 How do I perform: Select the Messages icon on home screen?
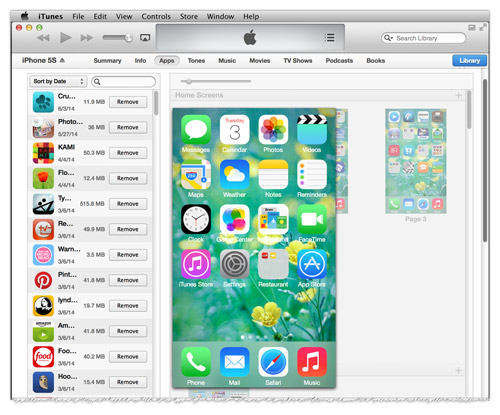(x=196, y=130)
